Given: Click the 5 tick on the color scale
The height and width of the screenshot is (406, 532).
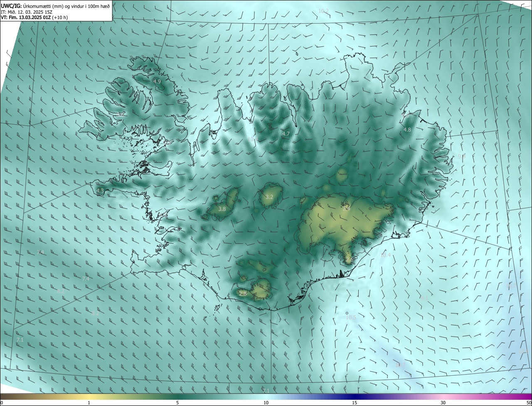Looking at the screenshot, I should [177, 403].
